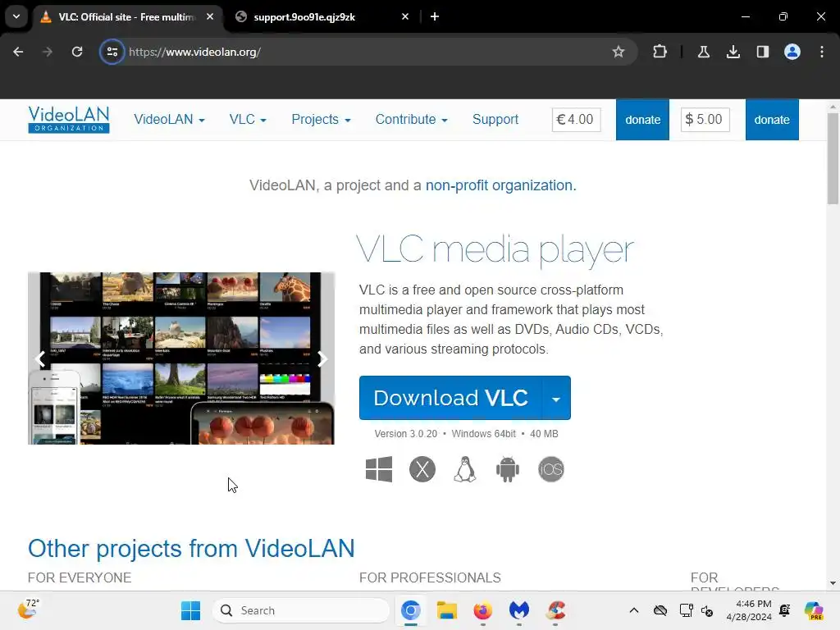Open the cloud sync-off tray icon

point(660,610)
